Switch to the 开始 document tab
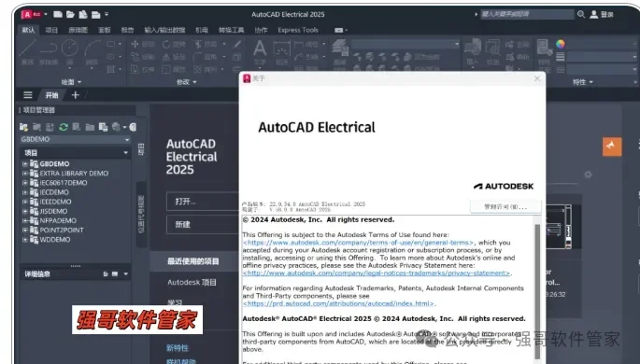This screenshot has width=640, height=364. coord(51,95)
